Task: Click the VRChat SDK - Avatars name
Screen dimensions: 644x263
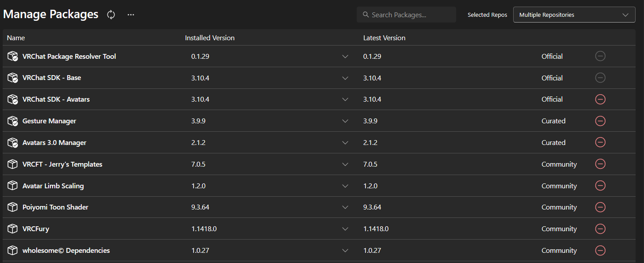Action: (x=56, y=99)
